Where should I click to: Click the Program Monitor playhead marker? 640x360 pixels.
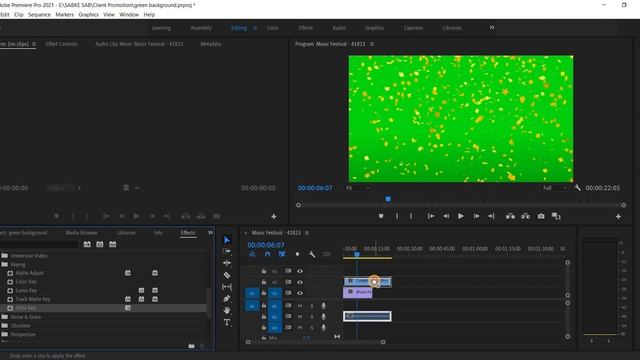[x=388, y=199]
